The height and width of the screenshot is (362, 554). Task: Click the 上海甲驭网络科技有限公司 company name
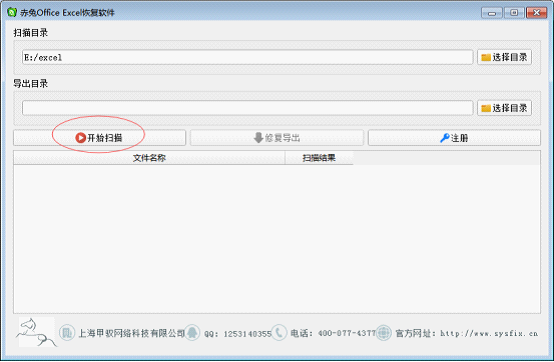pyautogui.click(x=131, y=333)
